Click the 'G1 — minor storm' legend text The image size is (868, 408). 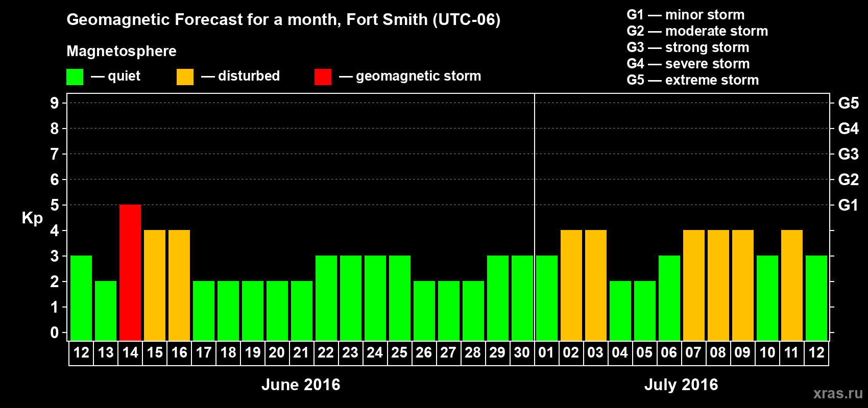coord(686,15)
